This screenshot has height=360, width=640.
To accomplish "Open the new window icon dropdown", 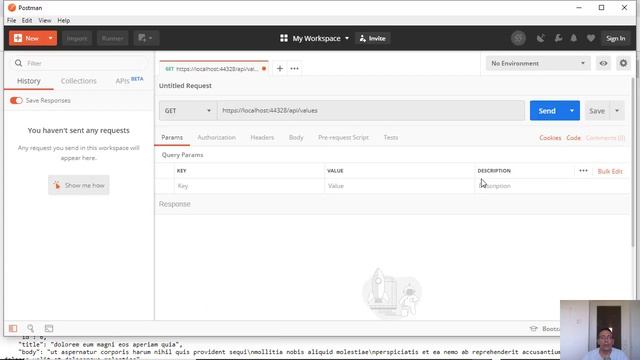I will [146, 38].
